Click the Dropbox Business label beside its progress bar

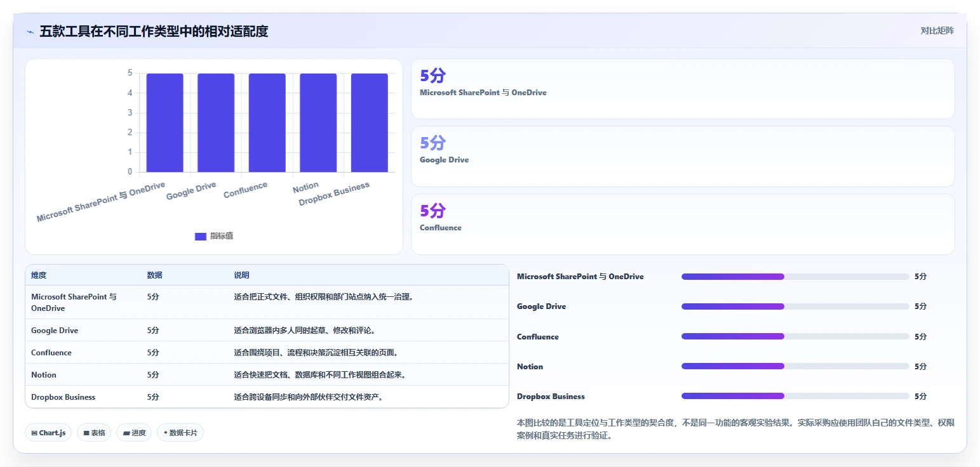pos(551,397)
